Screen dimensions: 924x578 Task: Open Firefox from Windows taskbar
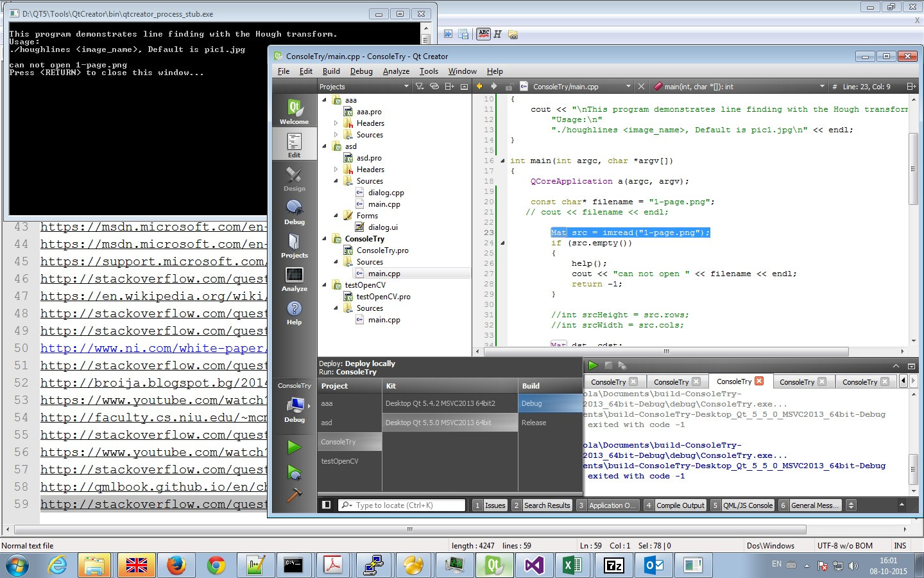tap(176, 565)
